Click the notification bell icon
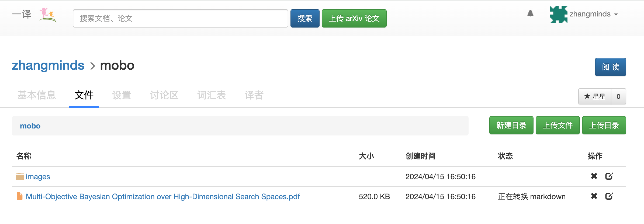The image size is (644, 224). [x=530, y=13]
